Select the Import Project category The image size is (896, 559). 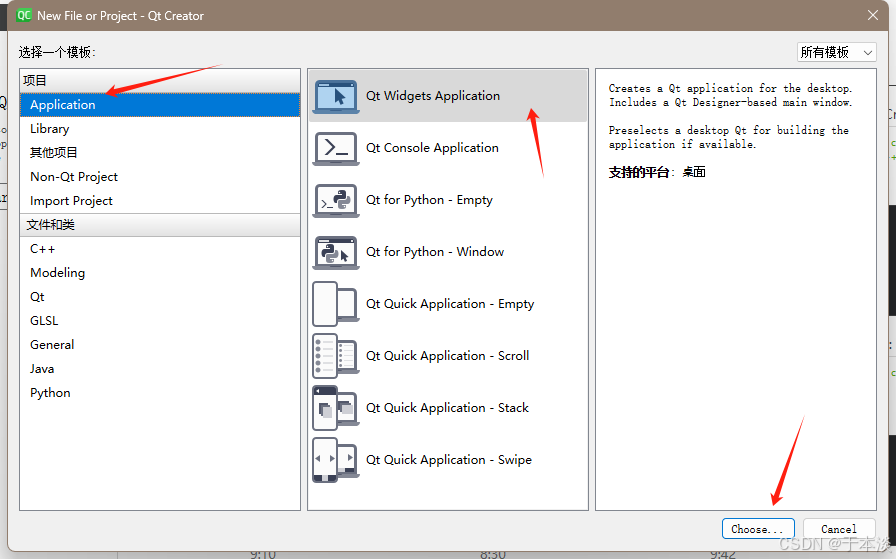[160, 201]
